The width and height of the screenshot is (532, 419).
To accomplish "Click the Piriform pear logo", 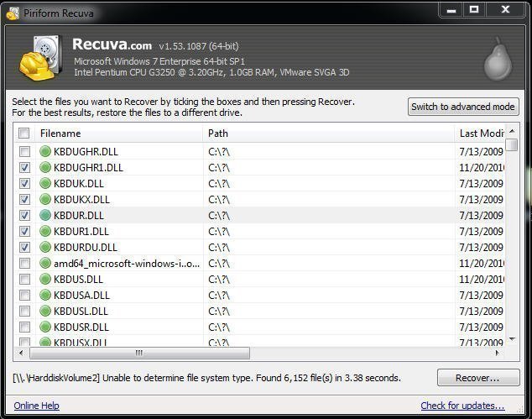I will pos(498,59).
